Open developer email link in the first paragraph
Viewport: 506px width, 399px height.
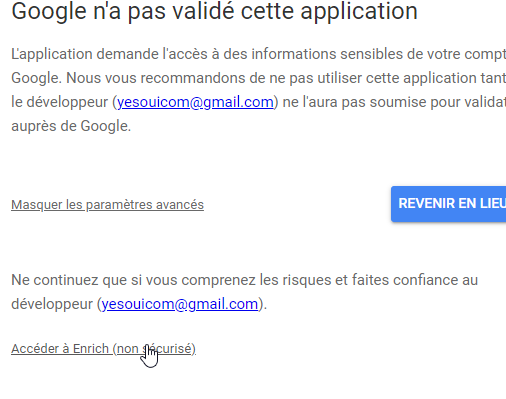pos(195,102)
